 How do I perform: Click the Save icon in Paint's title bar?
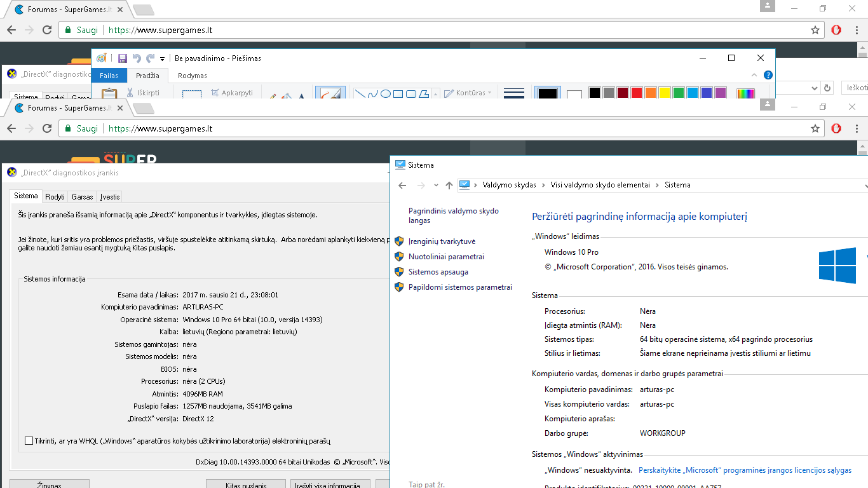point(123,58)
